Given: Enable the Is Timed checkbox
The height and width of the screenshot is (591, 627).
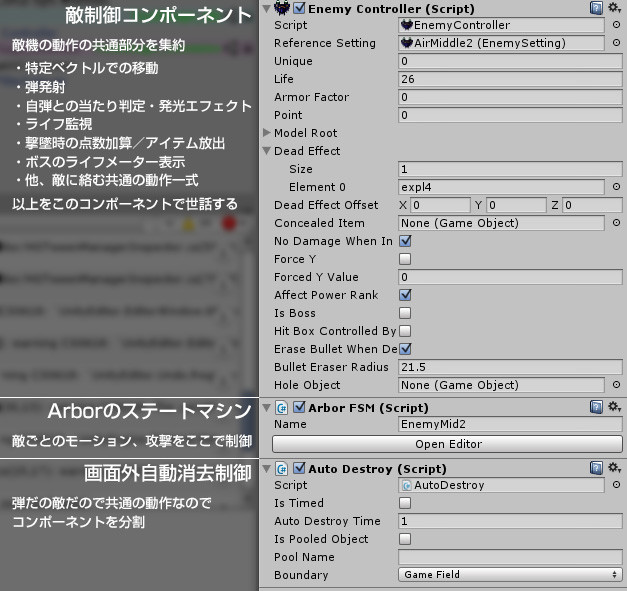Looking at the screenshot, I should [405, 503].
